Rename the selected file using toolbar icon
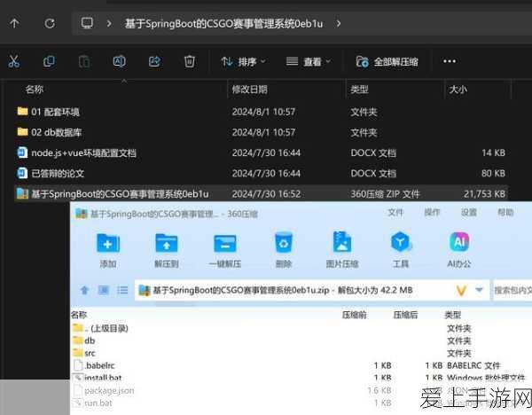 pos(119,61)
